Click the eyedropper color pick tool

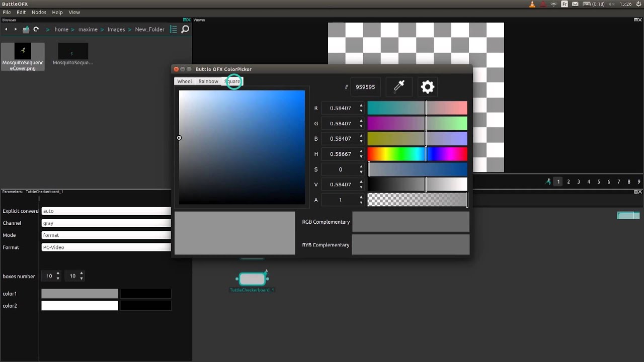coord(399,86)
